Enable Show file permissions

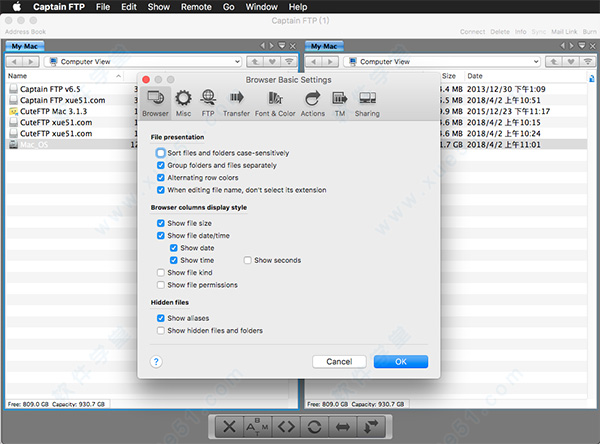(161, 285)
